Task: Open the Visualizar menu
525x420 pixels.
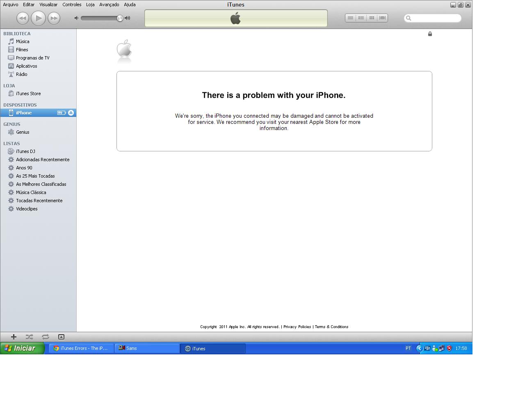Action: (x=48, y=5)
